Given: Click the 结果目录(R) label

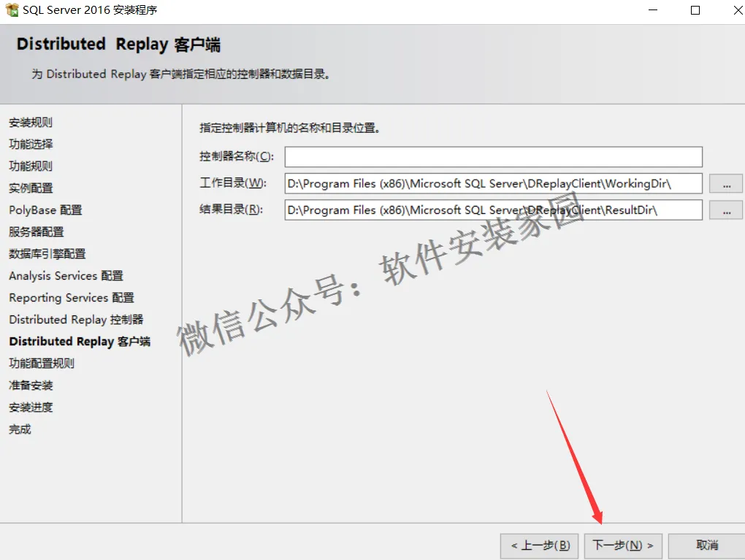Looking at the screenshot, I should tap(231, 210).
